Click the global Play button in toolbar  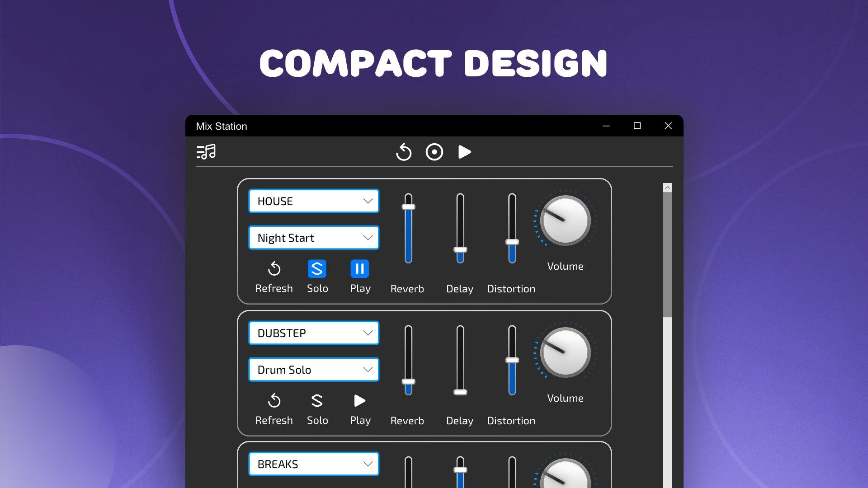pos(464,151)
